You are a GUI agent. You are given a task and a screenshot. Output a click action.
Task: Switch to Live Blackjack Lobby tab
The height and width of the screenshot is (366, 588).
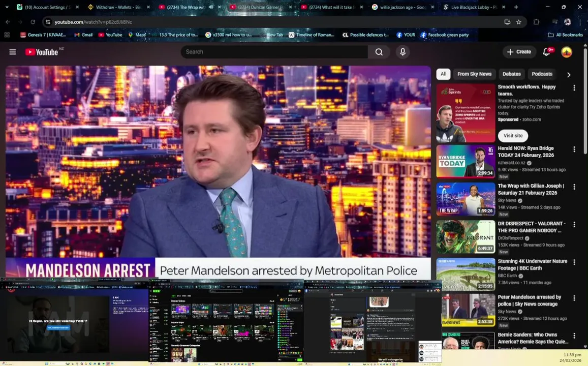(x=473, y=7)
